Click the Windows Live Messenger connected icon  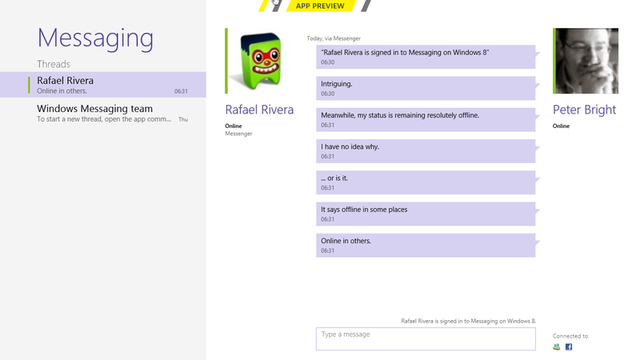coord(556,347)
